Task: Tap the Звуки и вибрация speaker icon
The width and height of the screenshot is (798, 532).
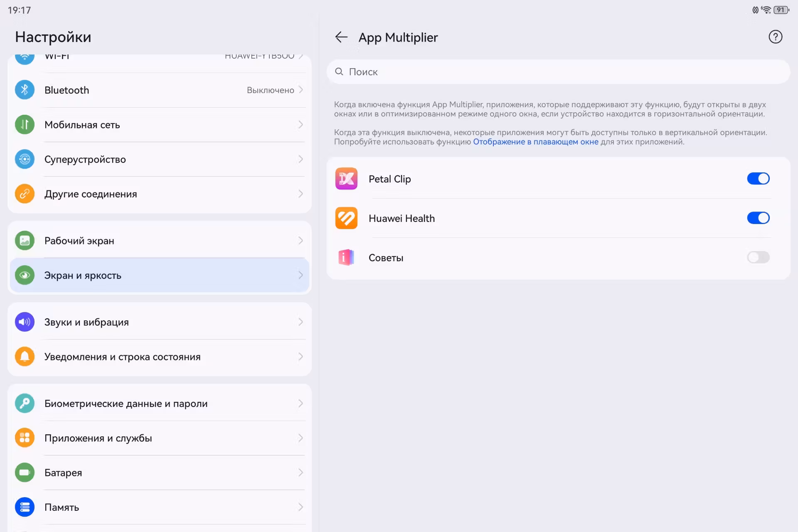Action: [x=25, y=322]
